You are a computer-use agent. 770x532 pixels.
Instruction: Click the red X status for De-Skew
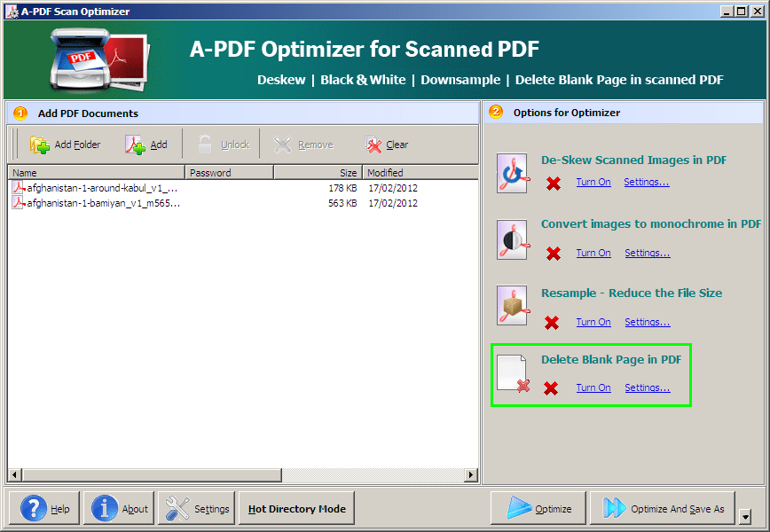(x=554, y=184)
